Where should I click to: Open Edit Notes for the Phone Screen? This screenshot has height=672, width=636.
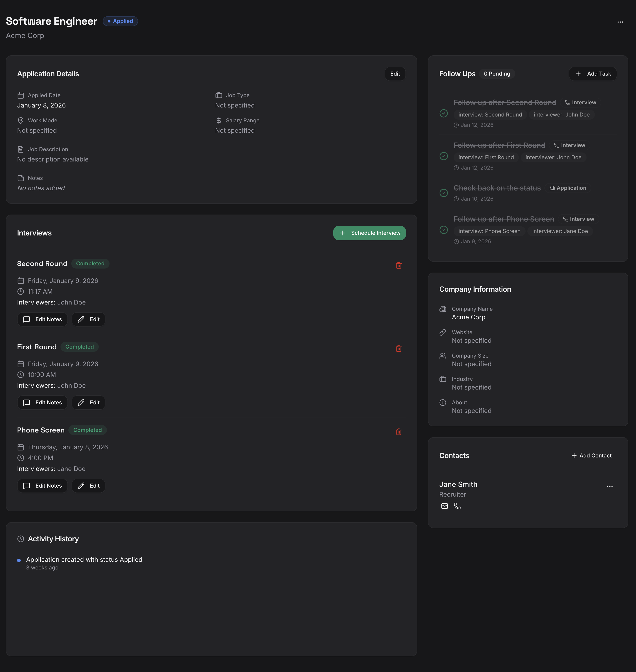[42, 486]
